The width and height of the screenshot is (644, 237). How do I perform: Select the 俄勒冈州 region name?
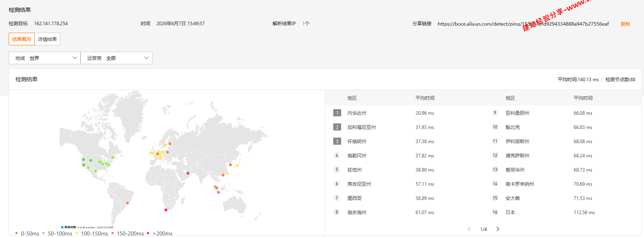coord(357,155)
